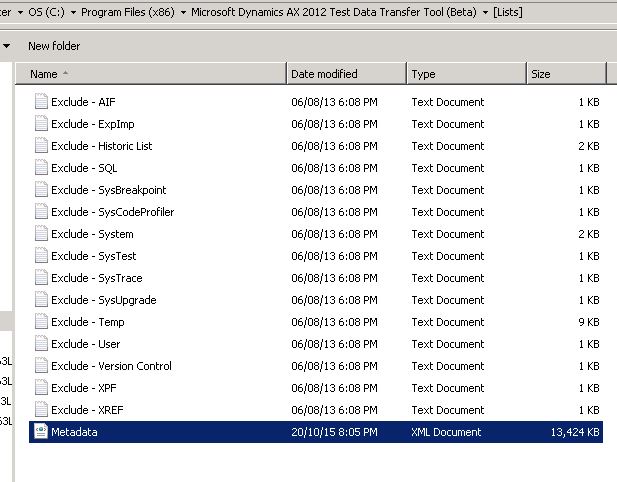Open dropdown arrow after OS (C:) in address bar
The height and width of the screenshot is (482, 617).
73,13
